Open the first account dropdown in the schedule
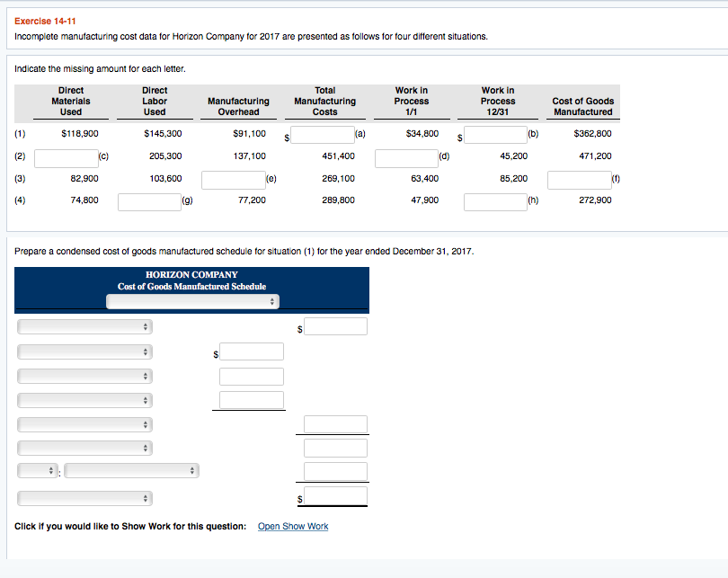 pyautogui.click(x=84, y=326)
